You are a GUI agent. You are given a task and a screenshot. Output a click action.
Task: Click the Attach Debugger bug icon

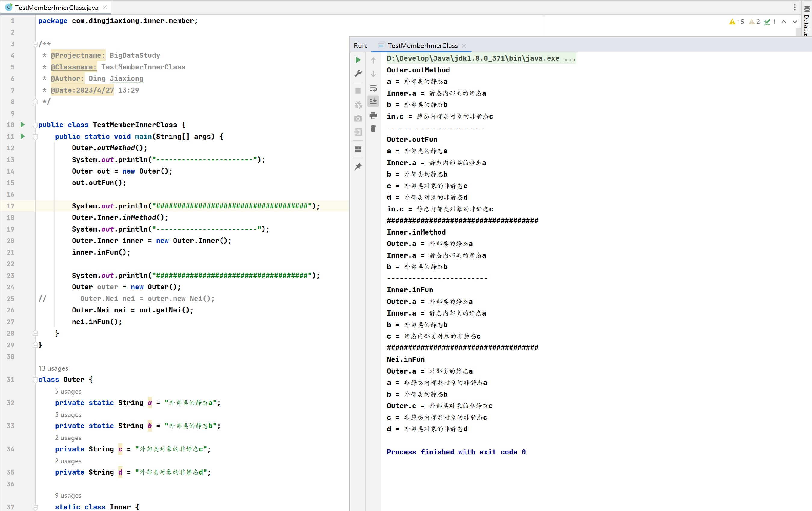pyautogui.click(x=358, y=105)
